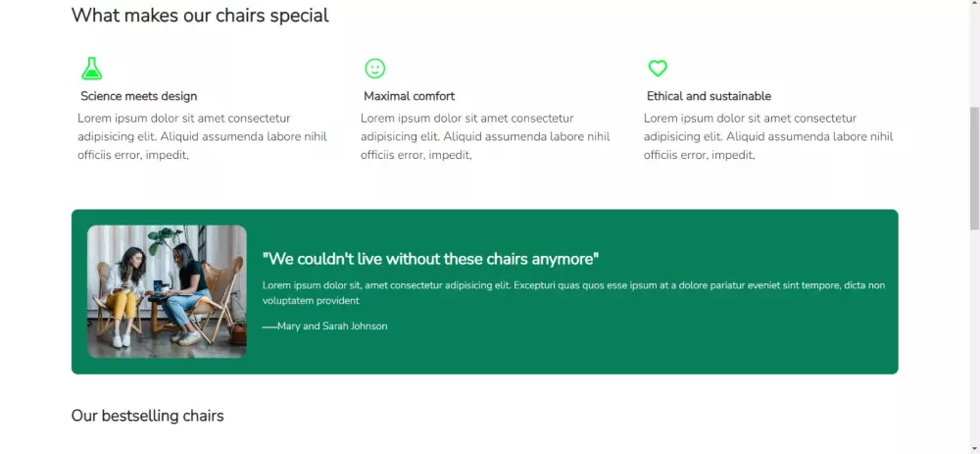
Task: Select the 'Science meets design' title
Action: coord(139,96)
